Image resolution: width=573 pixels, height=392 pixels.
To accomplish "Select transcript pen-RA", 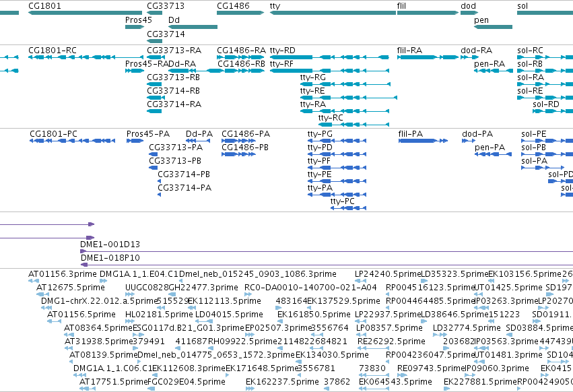I will [494, 71].
